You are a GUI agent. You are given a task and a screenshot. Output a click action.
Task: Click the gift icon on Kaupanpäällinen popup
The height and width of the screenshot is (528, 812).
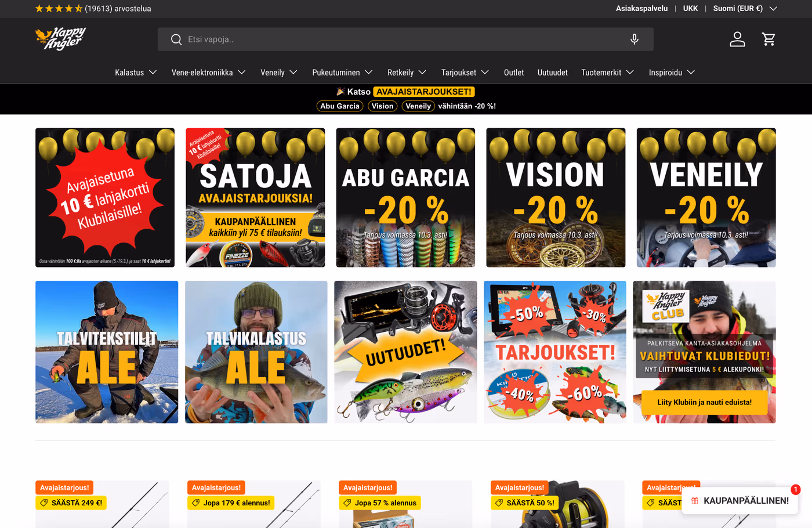pos(695,501)
